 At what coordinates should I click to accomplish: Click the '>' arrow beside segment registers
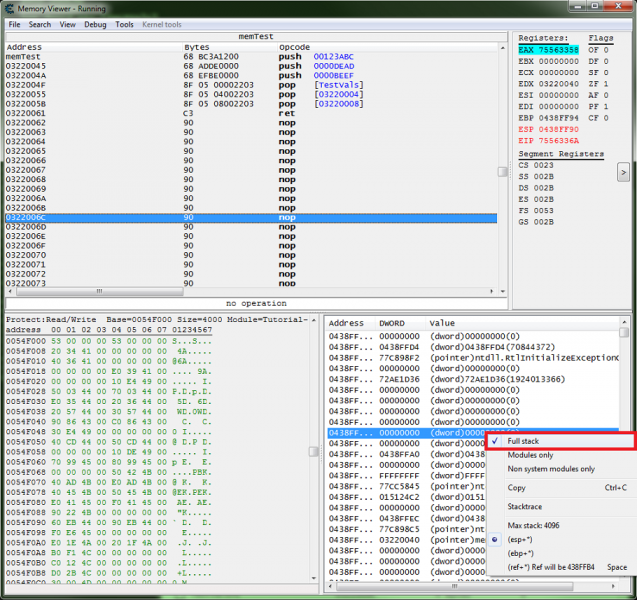click(x=623, y=174)
